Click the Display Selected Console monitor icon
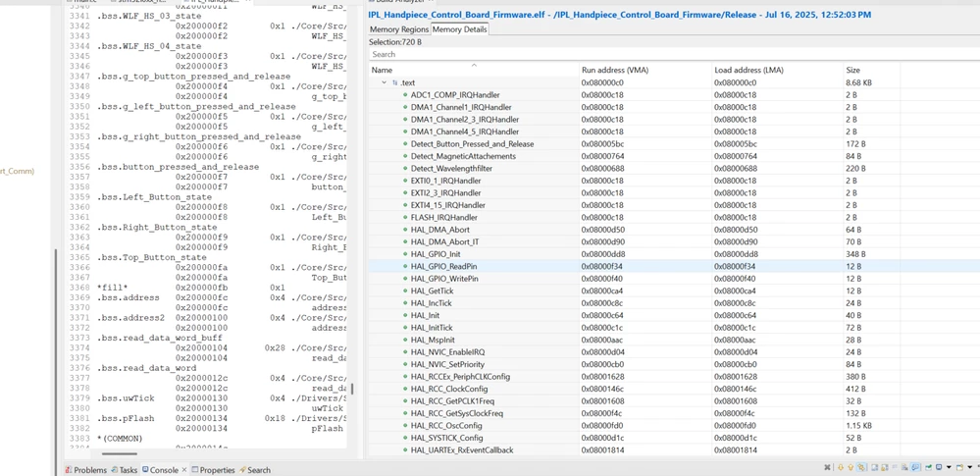 (x=939, y=467)
